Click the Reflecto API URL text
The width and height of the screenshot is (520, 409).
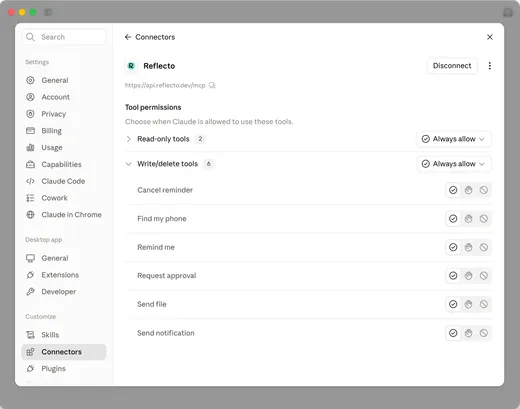point(165,85)
